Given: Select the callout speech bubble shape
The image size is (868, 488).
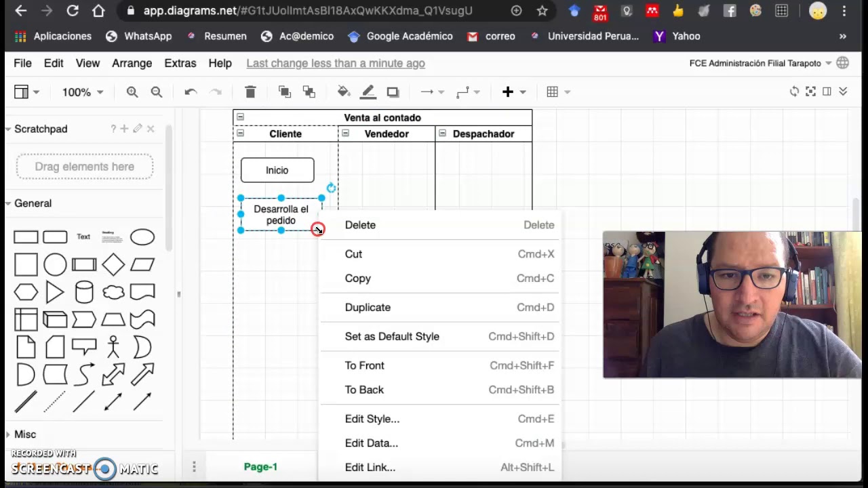Looking at the screenshot, I should pos(84,346).
